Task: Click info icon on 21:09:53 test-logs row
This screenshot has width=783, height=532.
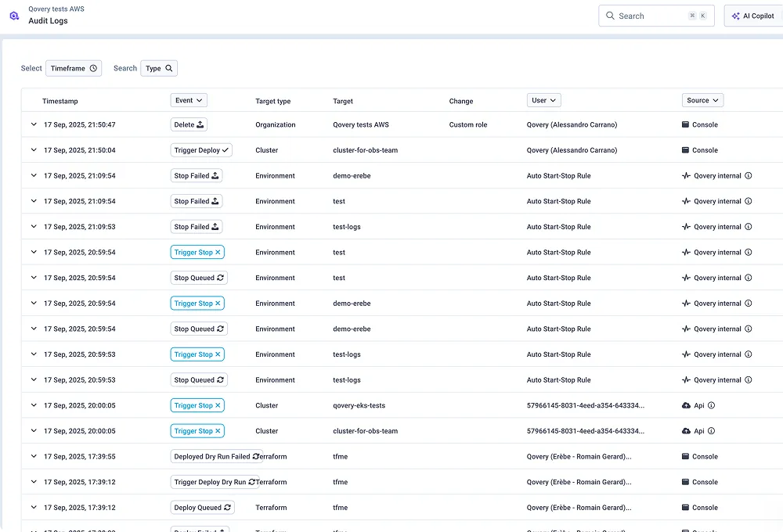Action: (x=748, y=227)
